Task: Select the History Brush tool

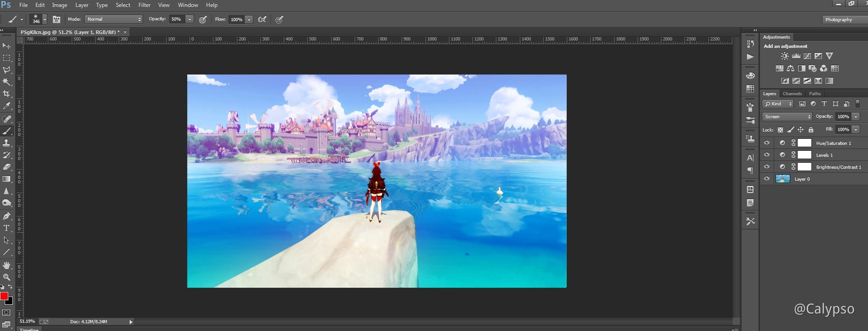Action: [6, 155]
